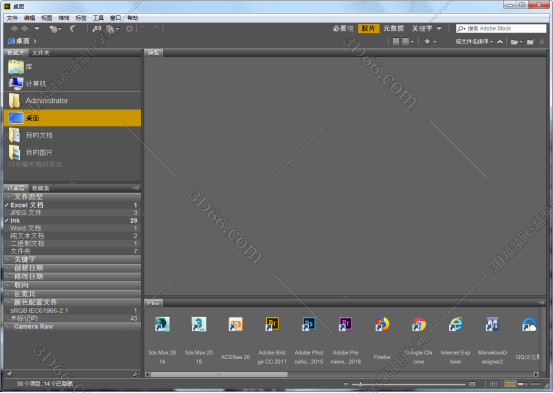This screenshot has height=393, width=553.
Task: Expand the 创建日期 filter section
Action: [x=72, y=268]
